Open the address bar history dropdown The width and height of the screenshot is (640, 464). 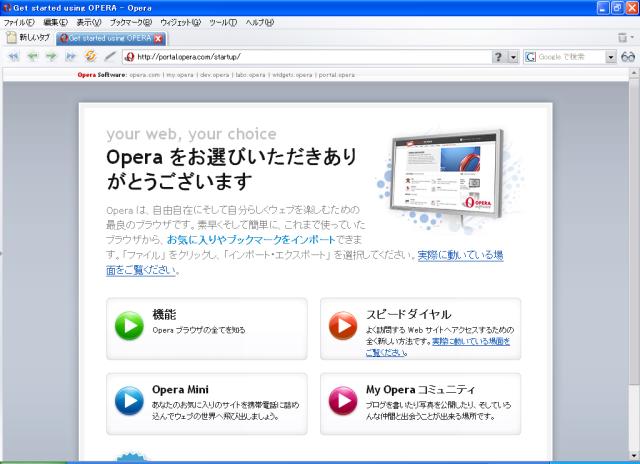pos(513,57)
